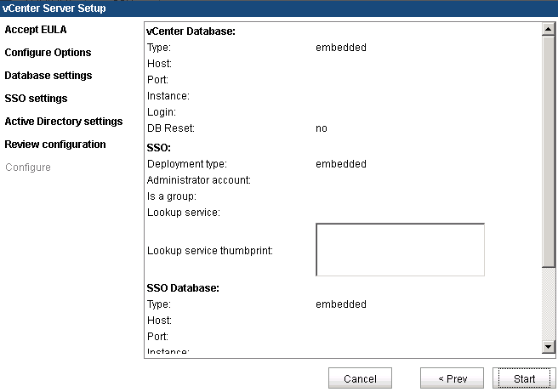Click the DB Reset label
Image resolution: width=558 pixels, height=392 pixels.
coord(171,128)
